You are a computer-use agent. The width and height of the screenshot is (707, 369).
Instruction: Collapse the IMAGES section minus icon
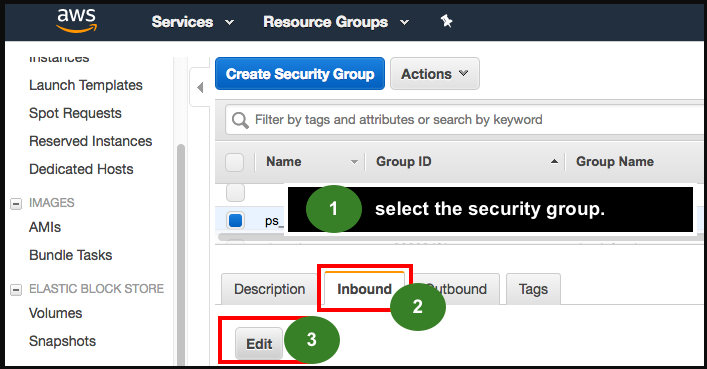[16, 204]
